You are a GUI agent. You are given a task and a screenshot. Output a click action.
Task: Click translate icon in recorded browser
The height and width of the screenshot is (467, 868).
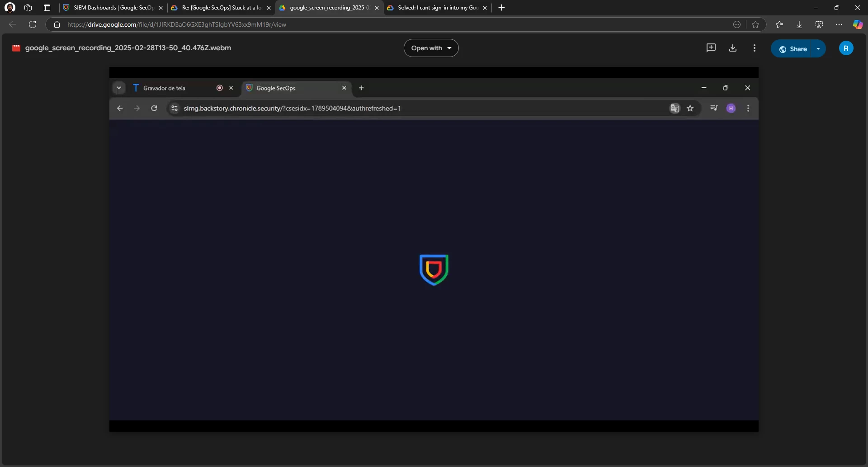coord(675,108)
